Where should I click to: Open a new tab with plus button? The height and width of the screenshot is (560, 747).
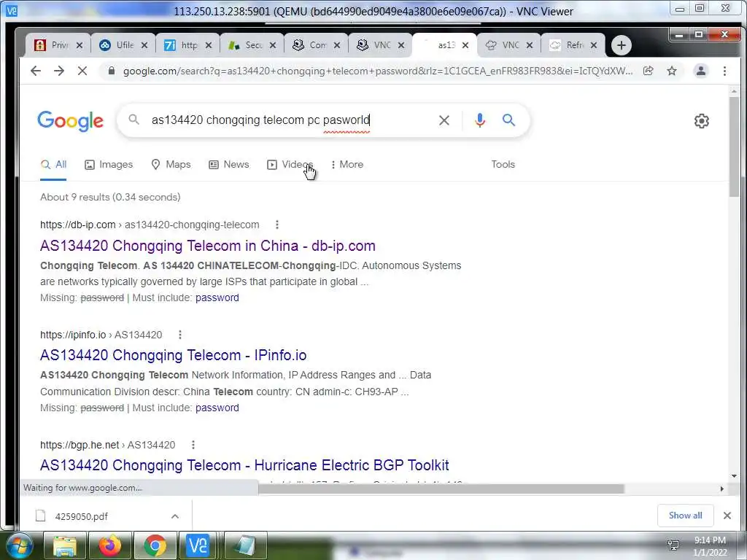tap(621, 45)
